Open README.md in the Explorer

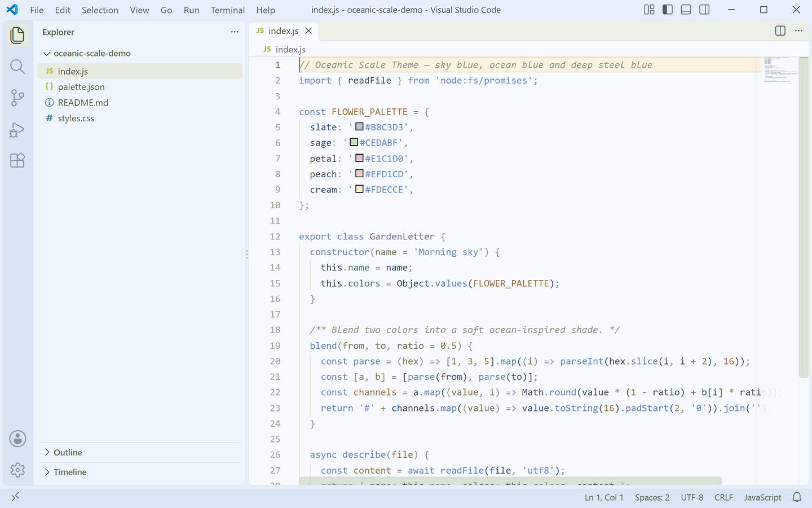(140, 103)
